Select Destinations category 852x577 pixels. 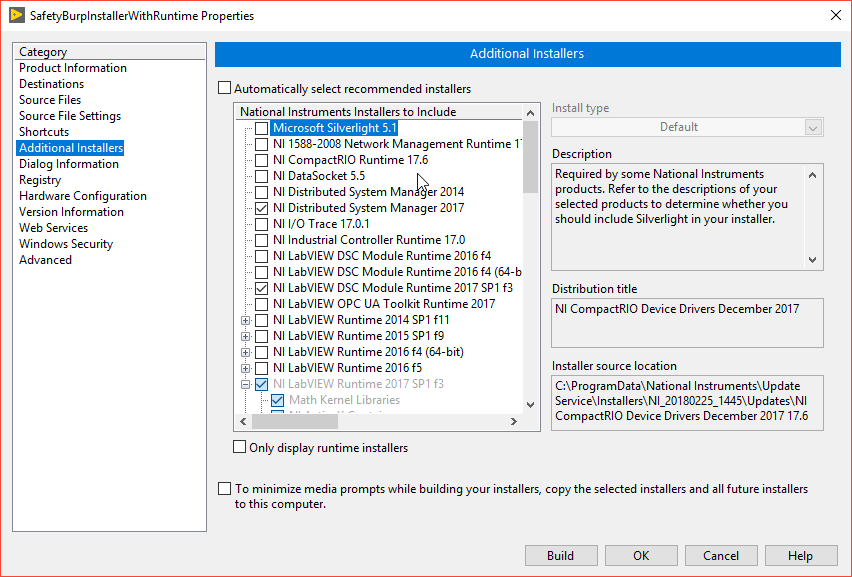(52, 84)
